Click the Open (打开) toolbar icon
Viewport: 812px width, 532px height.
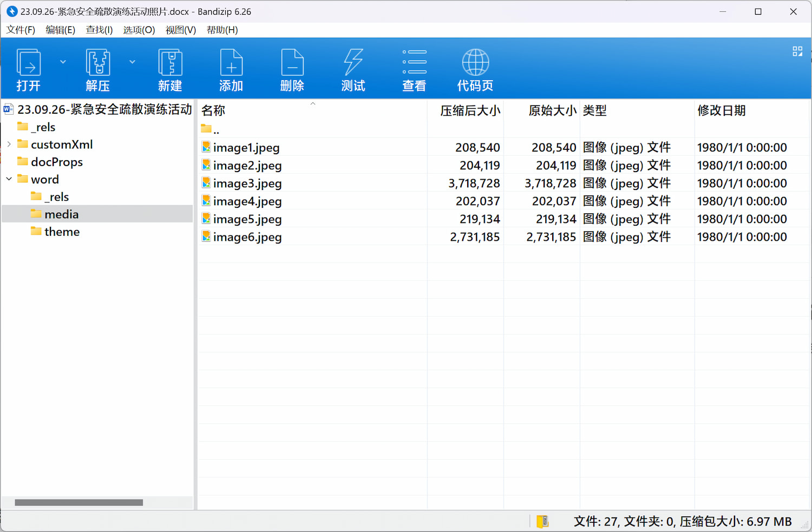29,69
